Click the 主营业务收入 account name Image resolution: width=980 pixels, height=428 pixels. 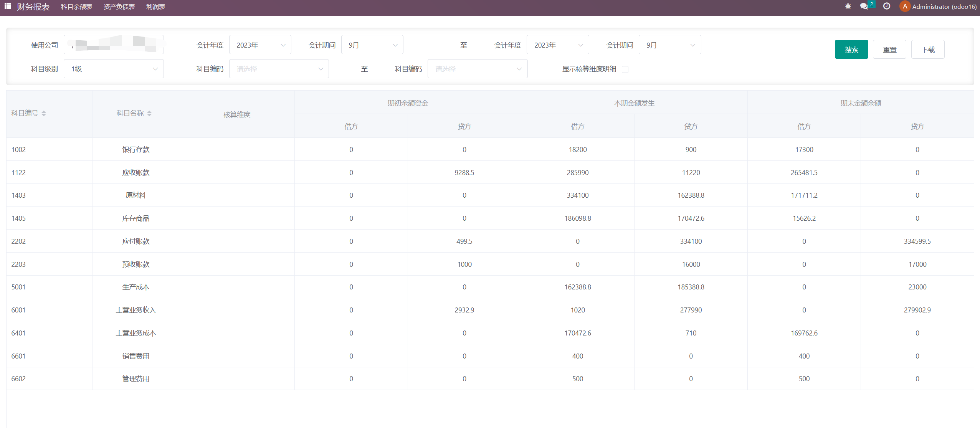[136, 310]
